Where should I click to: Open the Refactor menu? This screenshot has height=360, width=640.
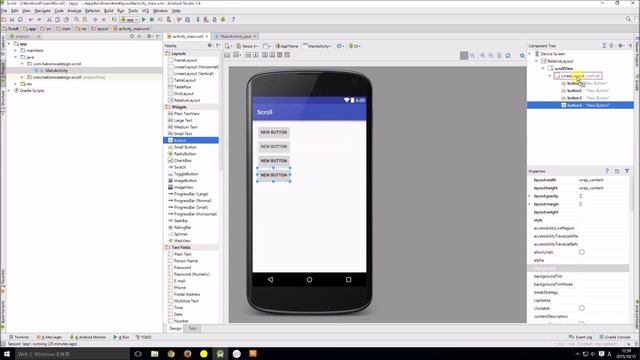[x=93, y=11]
